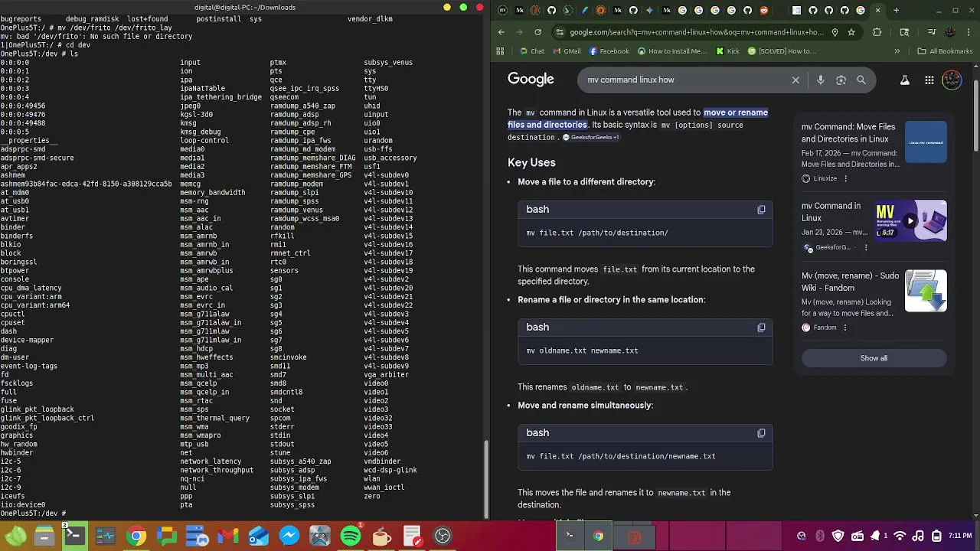Copy the destination/newname.txt code block
This screenshot has height=551, width=980.
coord(761,433)
